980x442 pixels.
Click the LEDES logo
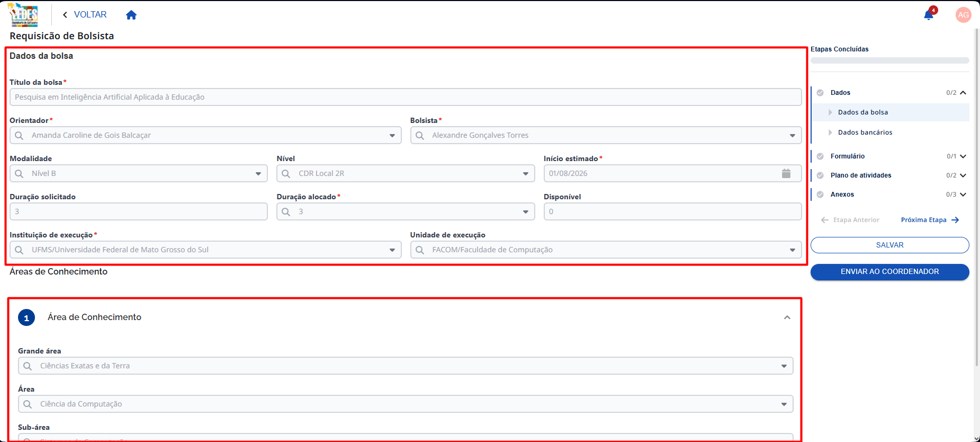pyautogui.click(x=24, y=15)
